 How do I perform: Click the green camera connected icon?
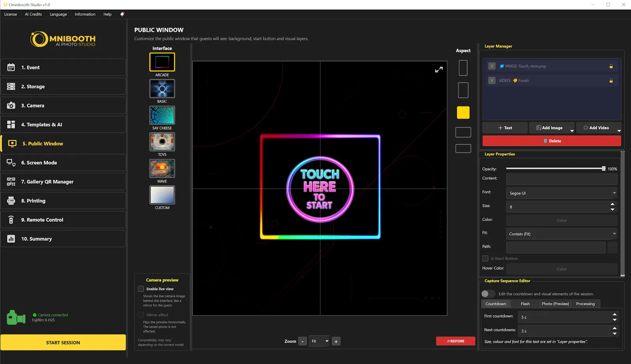(x=16, y=318)
